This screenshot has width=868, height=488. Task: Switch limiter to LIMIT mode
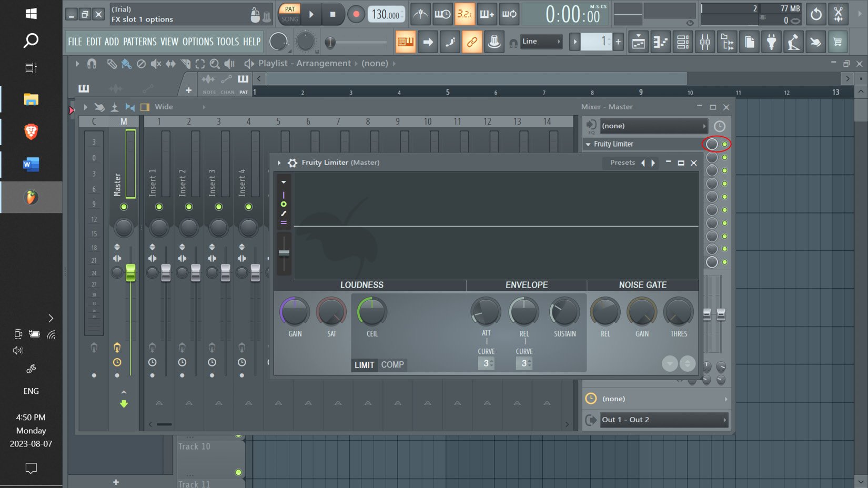click(x=364, y=365)
